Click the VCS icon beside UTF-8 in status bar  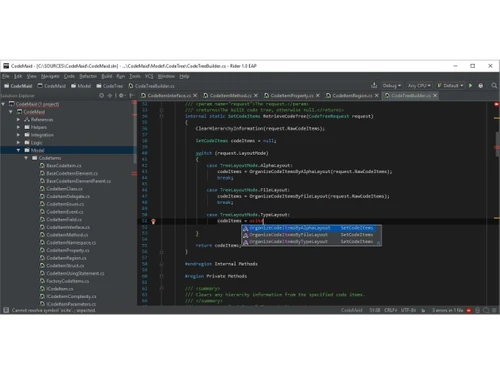pos(423,310)
